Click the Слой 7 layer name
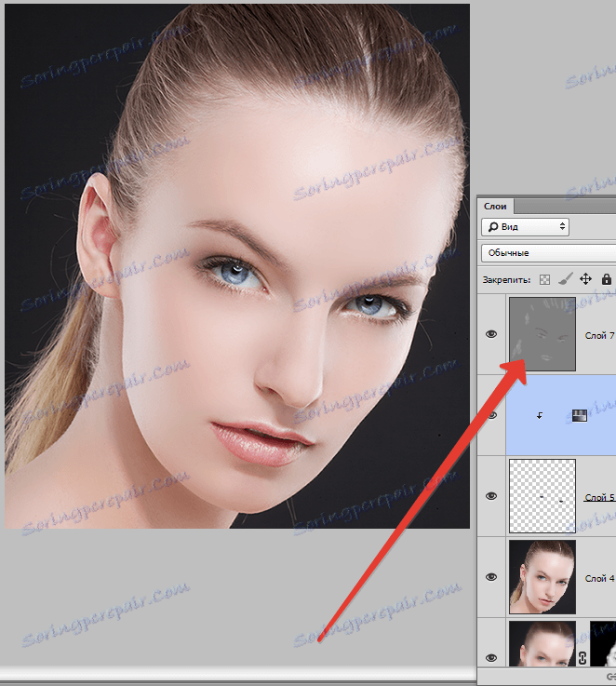Screen dimensions: 616x686 pos(599,336)
